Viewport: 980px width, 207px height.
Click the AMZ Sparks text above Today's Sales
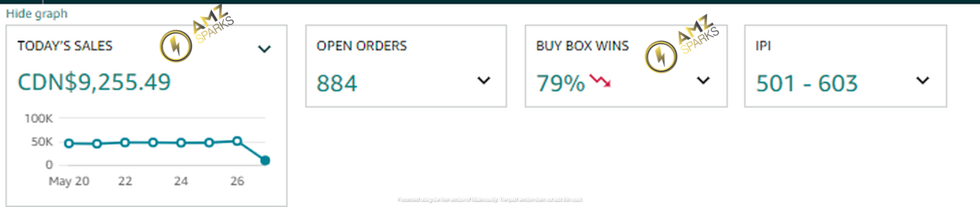pos(213,24)
